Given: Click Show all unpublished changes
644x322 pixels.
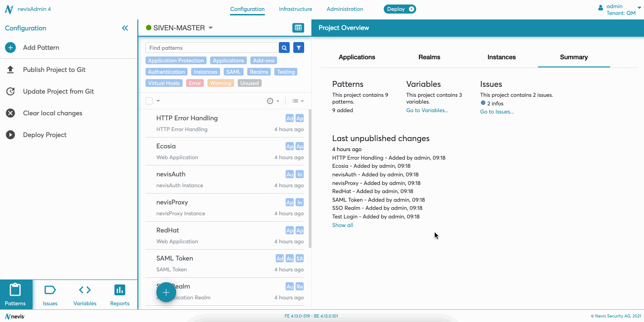Looking at the screenshot, I should pos(343,225).
